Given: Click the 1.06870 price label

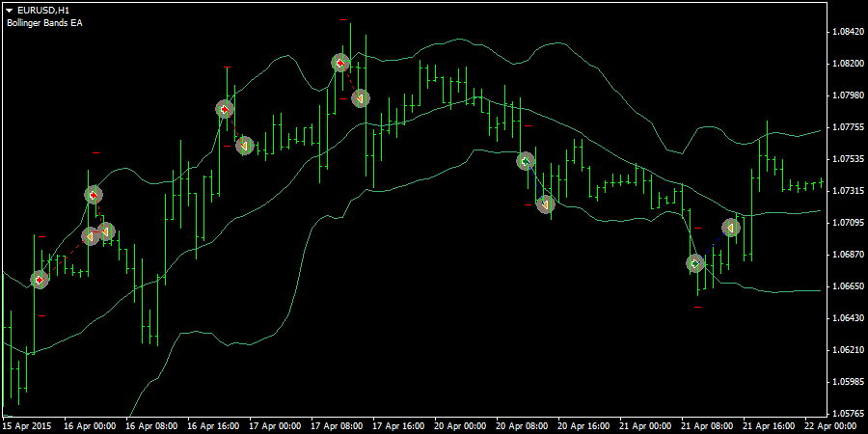Looking at the screenshot, I should tap(847, 255).
